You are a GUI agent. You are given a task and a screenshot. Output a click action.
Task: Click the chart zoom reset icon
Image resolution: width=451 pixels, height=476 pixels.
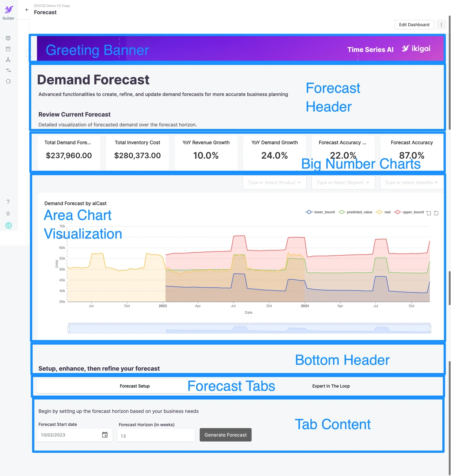436,213
